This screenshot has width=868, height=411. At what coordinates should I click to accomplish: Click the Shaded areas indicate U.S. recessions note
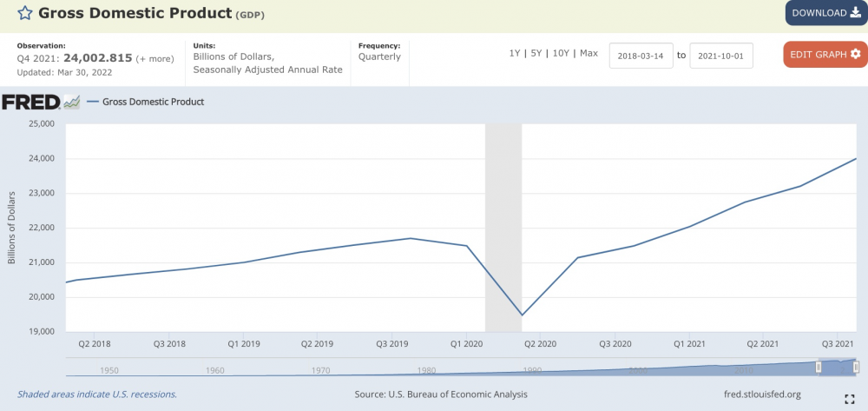click(x=97, y=394)
